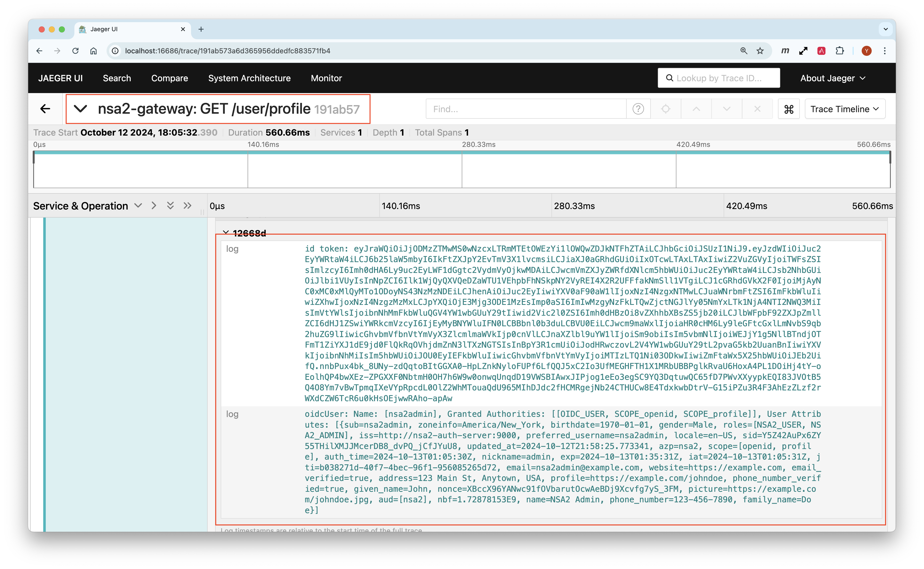Collapse the 12668d log entry chevron
The image size is (924, 569).
pos(226,233)
